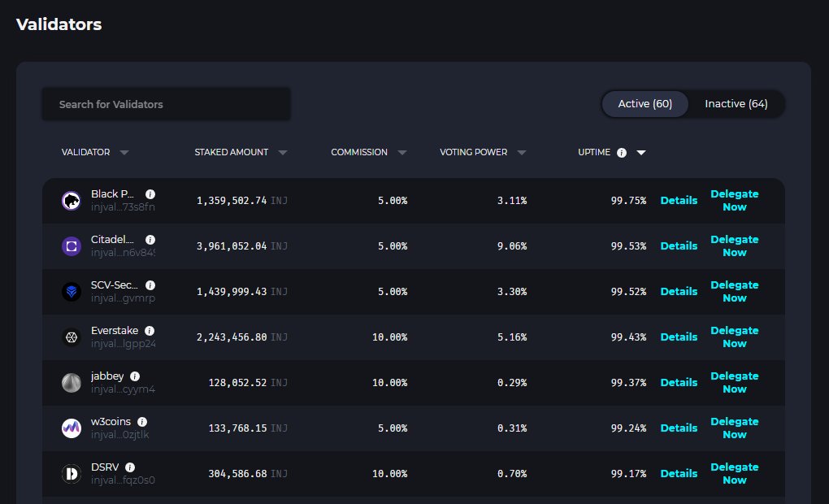Sort by Validator column arrow
The width and height of the screenshot is (829, 504).
(x=124, y=152)
